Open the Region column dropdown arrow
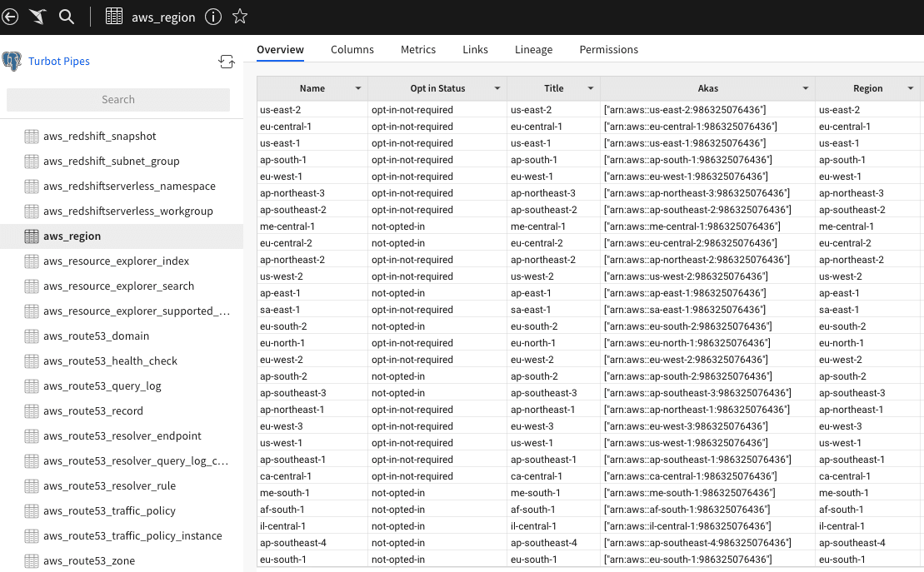924x572 pixels. 911,88
